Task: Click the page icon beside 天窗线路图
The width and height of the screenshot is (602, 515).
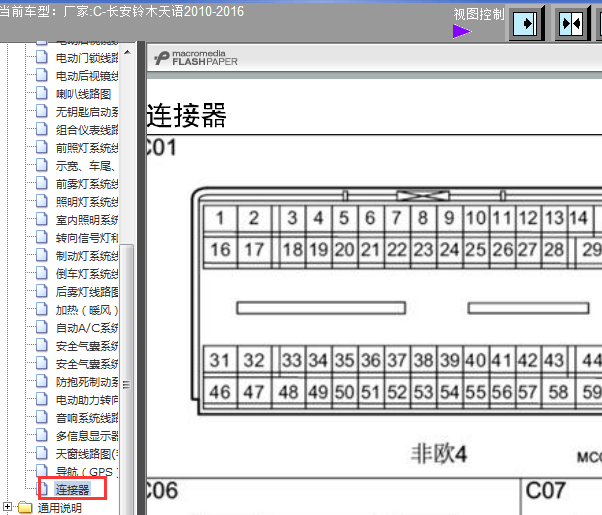Action: coord(42,453)
